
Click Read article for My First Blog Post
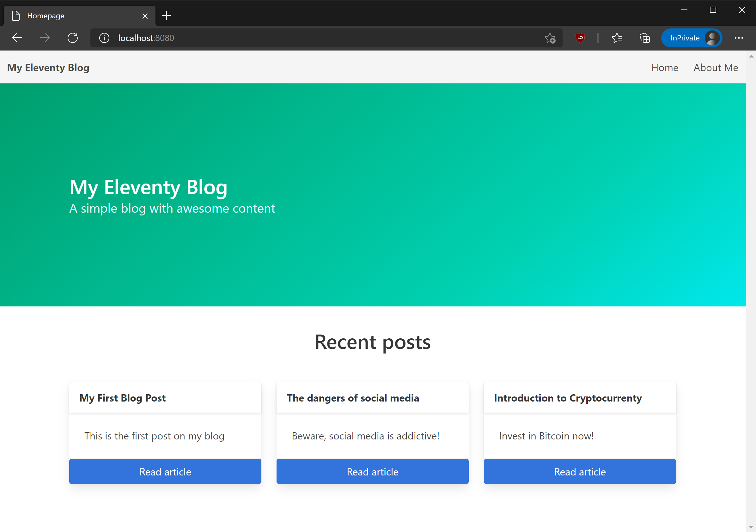165,472
